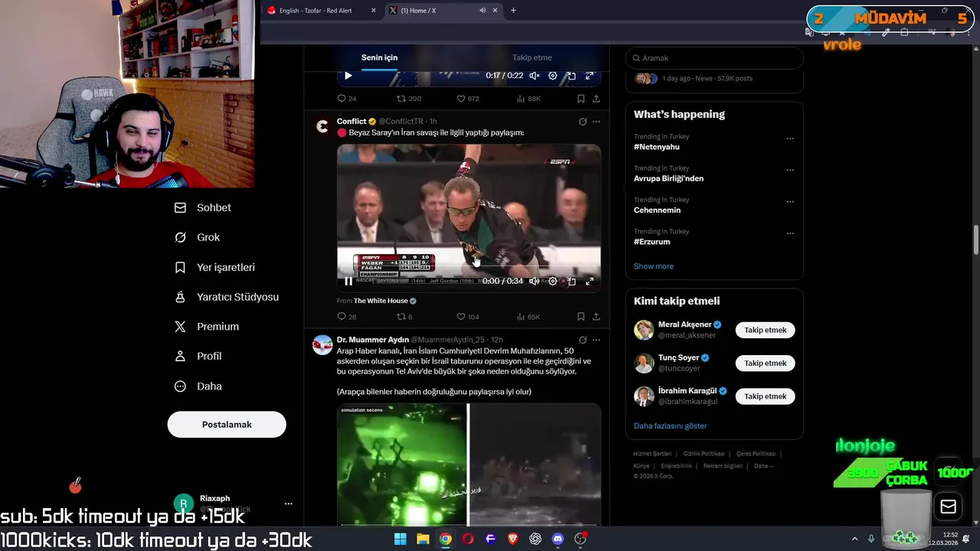Open Premium in the sidebar
Viewport: 980px width, 551px height.
(x=207, y=327)
